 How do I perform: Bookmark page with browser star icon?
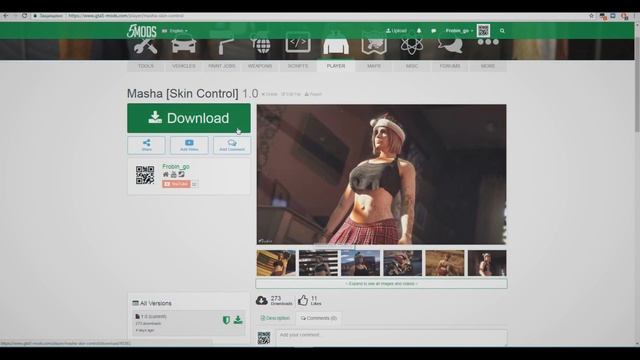[591, 16]
